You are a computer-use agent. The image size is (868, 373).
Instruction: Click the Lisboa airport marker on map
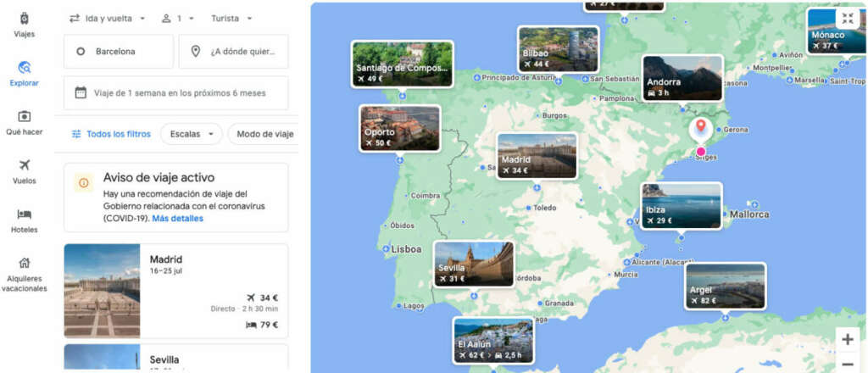click(386, 249)
